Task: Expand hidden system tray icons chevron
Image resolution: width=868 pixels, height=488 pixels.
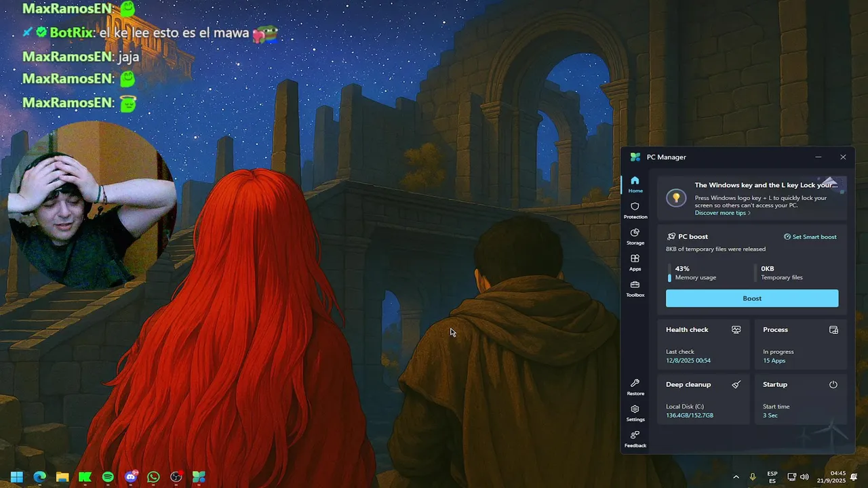Action: 736,477
